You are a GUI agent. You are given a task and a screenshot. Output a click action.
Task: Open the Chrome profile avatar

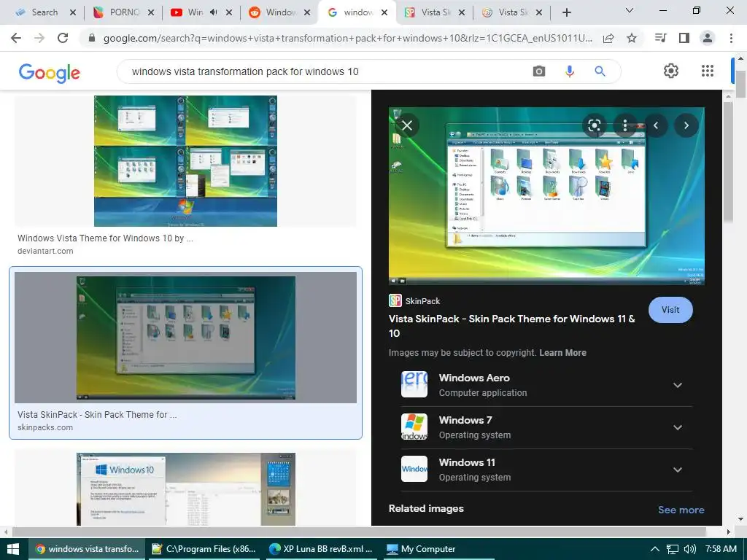(708, 38)
